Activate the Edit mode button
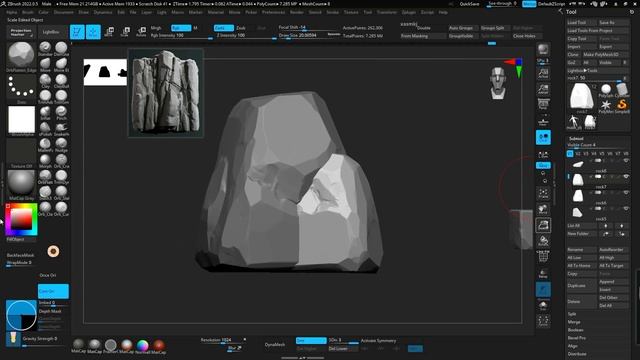 (77, 32)
